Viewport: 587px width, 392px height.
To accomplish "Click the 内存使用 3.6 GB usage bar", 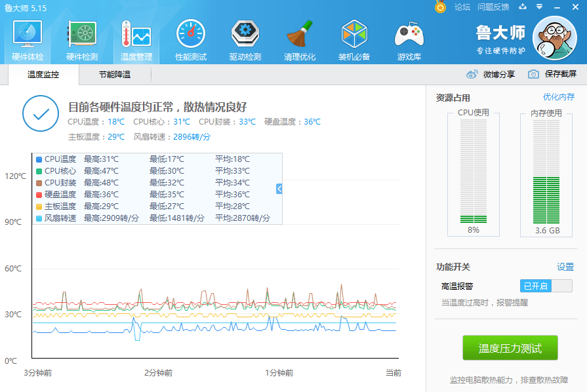I will click(546, 171).
